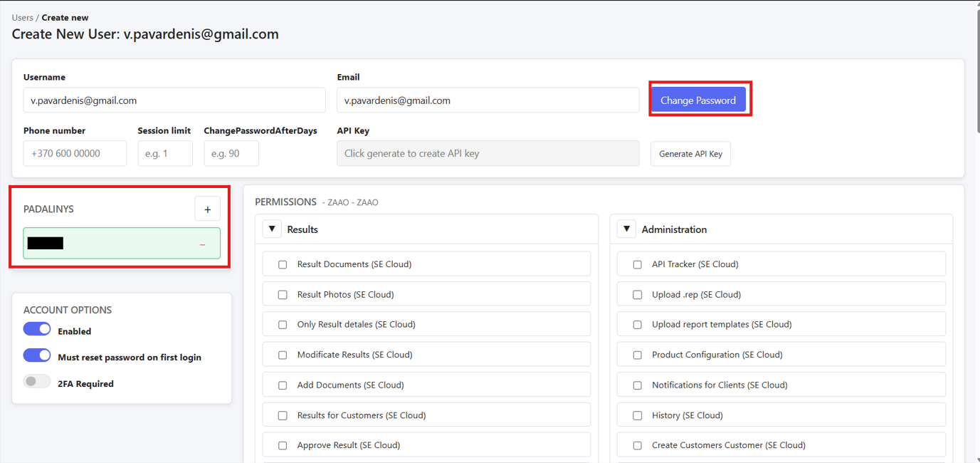Click the Change Password button
The height and width of the screenshot is (463, 980).
point(698,100)
